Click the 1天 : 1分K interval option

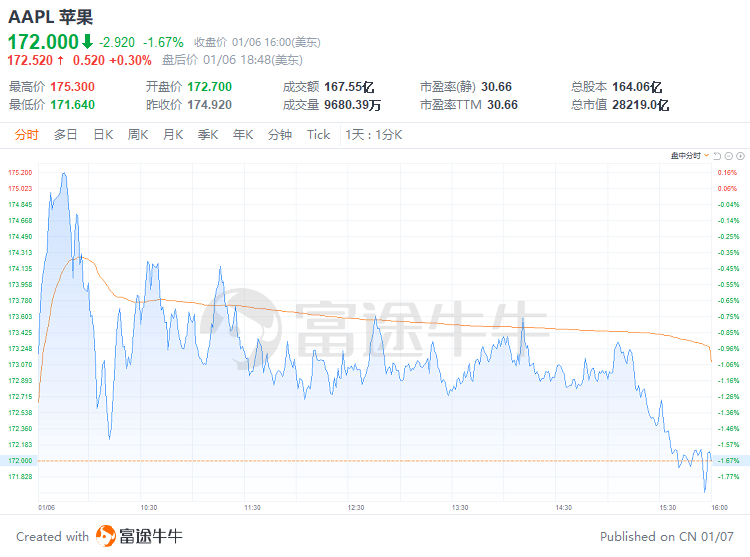pos(374,135)
